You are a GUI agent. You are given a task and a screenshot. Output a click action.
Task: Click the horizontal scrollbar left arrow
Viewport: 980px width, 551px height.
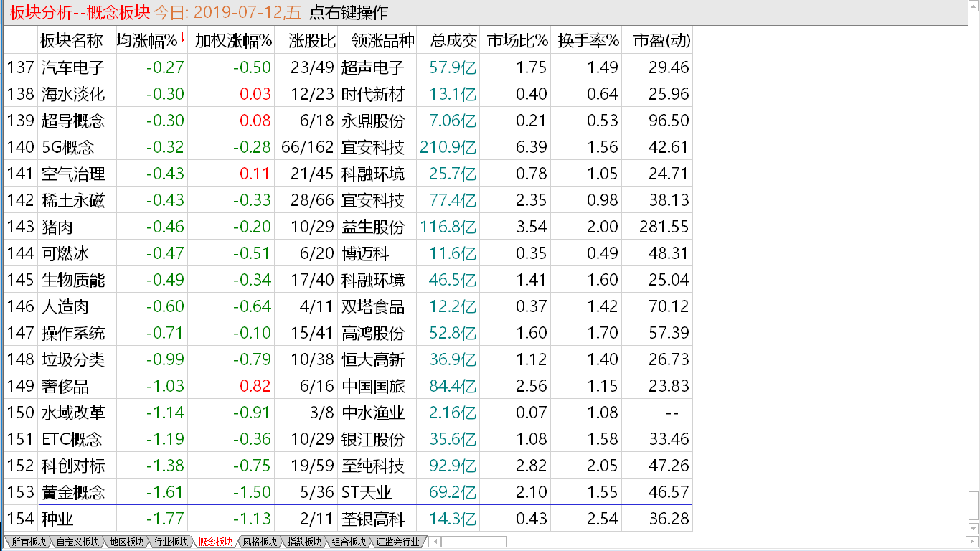pyautogui.click(x=435, y=542)
